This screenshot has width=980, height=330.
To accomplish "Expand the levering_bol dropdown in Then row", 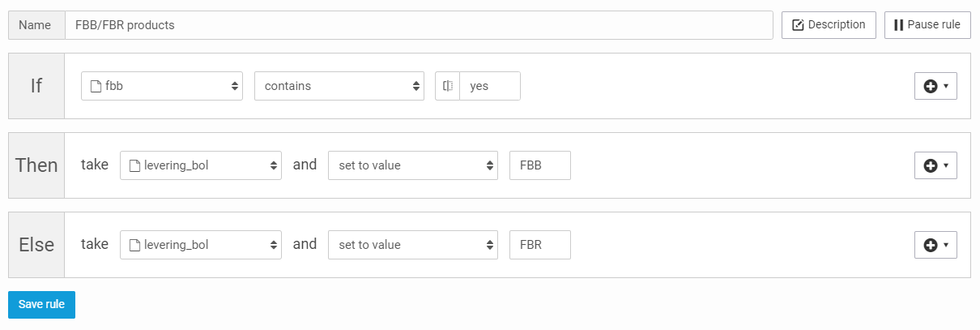I will point(201,165).
